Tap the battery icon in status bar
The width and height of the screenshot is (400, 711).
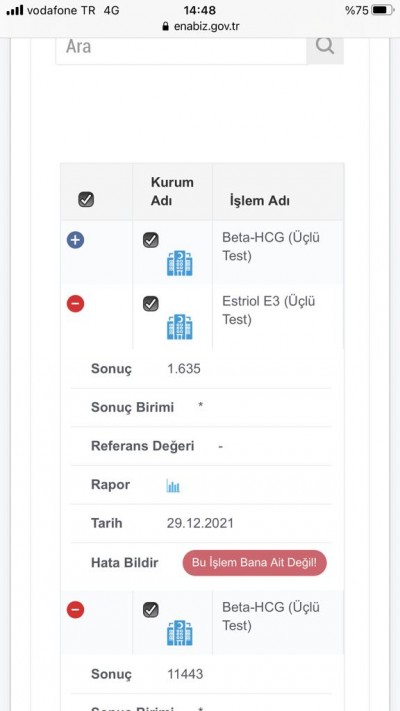point(383,10)
